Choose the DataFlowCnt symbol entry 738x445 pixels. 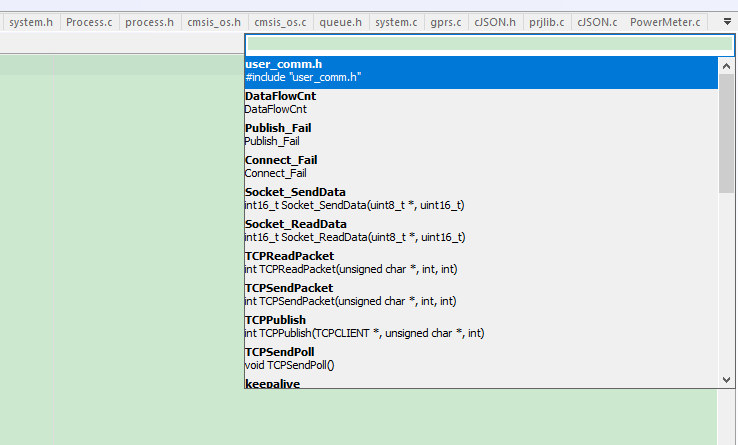click(481, 103)
